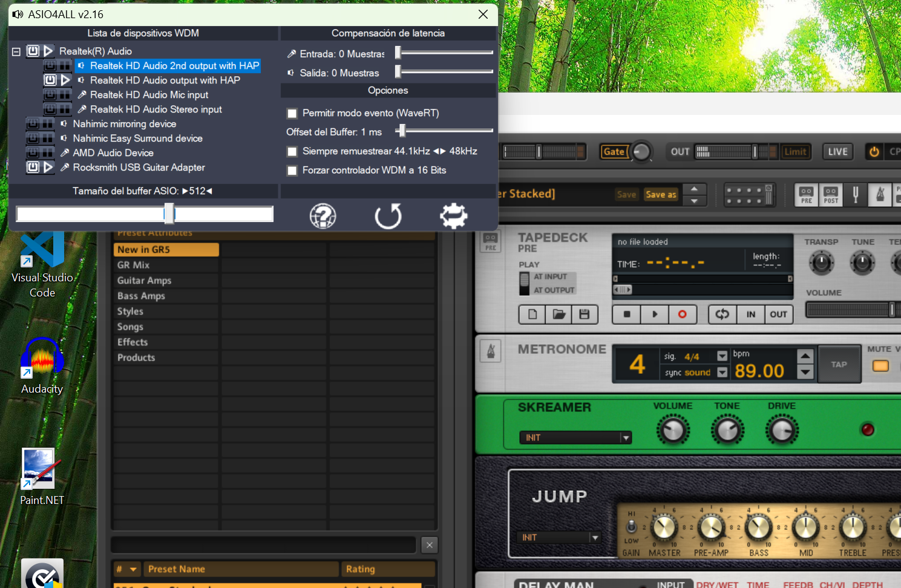The height and width of the screenshot is (588, 901).
Task: Toggle the Gate button in Guitar Rig header
Action: coord(614,152)
